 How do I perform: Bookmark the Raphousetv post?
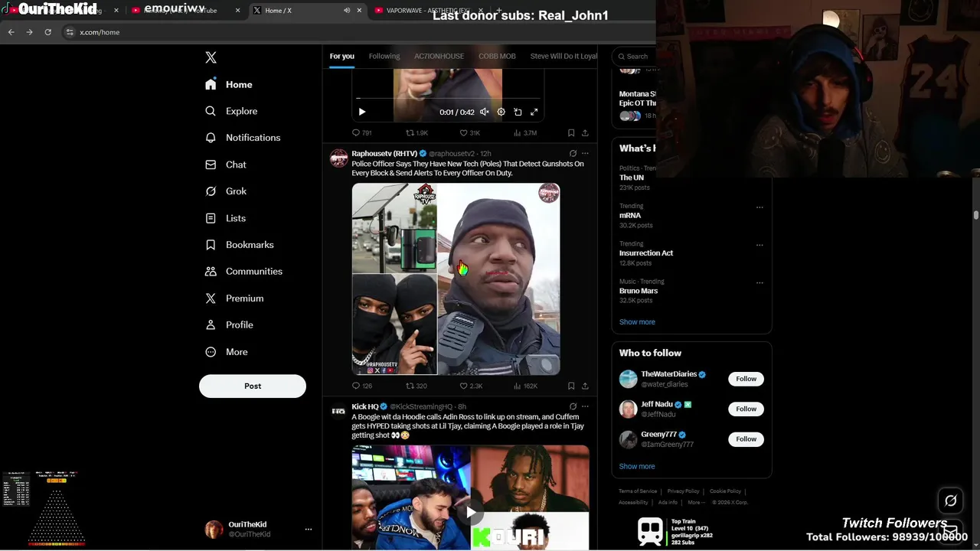571,386
